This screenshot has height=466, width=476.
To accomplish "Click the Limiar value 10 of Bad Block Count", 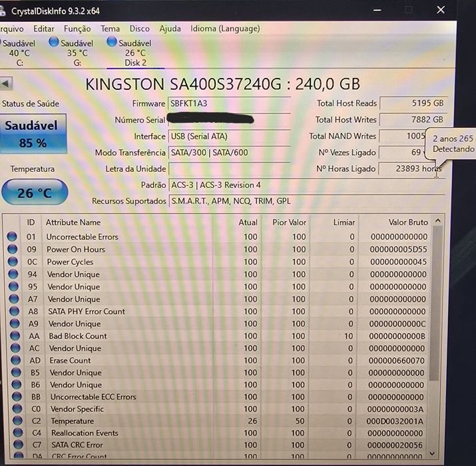I will [348, 336].
